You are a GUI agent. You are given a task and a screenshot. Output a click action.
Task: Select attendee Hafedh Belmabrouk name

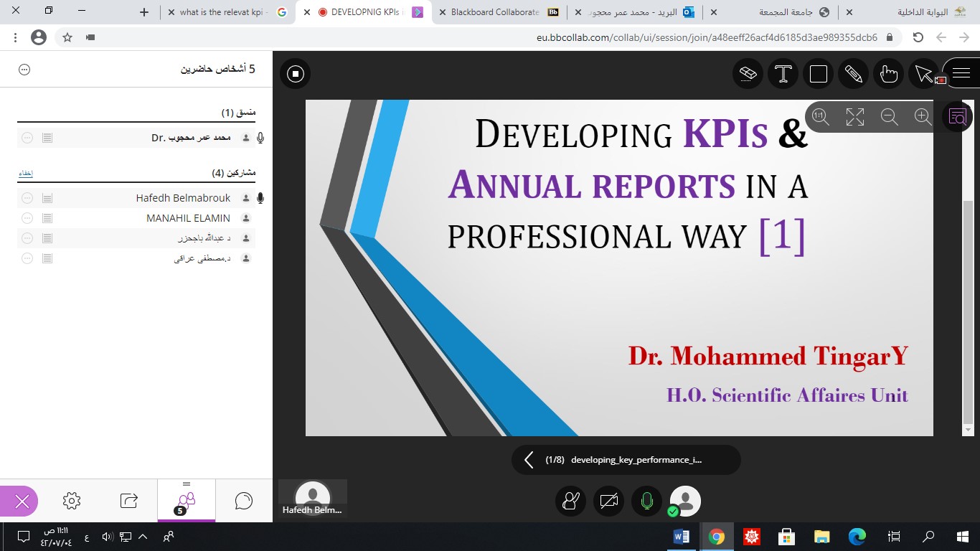(183, 198)
